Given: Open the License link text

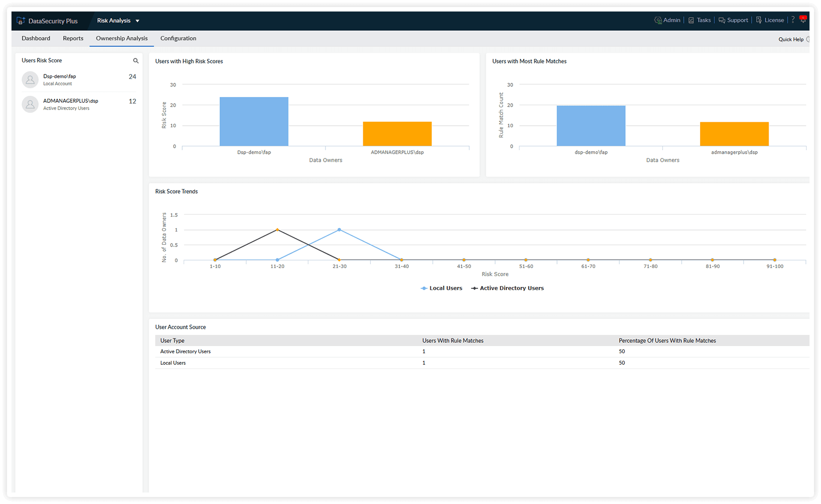Looking at the screenshot, I should 774,20.
